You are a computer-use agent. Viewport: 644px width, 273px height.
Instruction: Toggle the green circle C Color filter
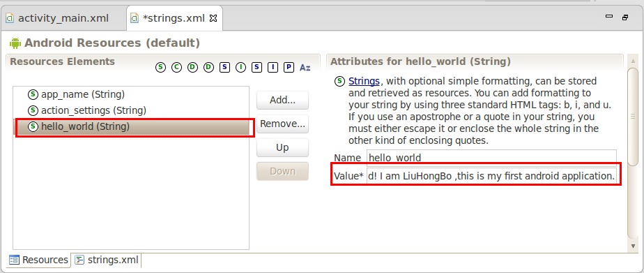pos(176,68)
